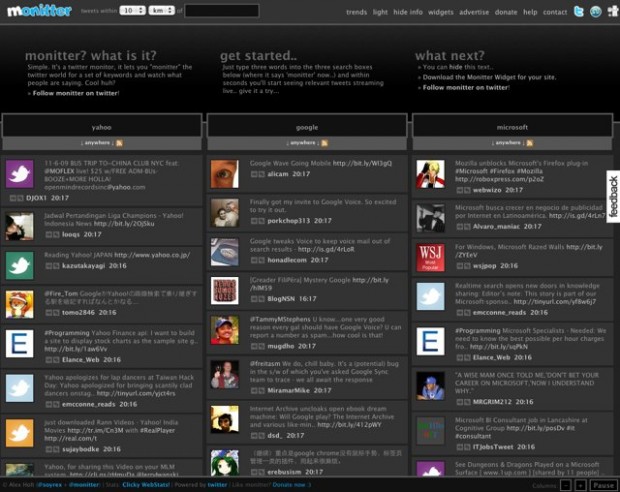Click Download the Monitter Widget link
Image resolution: width=620 pixels, height=492 pixels.
point(489,77)
